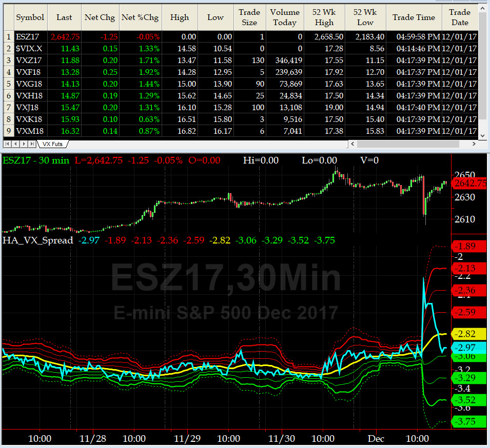Image resolution: width=490 pixels, height=448 pixels.
Task: Select the VXH18 symbol cell
Action: (31, 96)
